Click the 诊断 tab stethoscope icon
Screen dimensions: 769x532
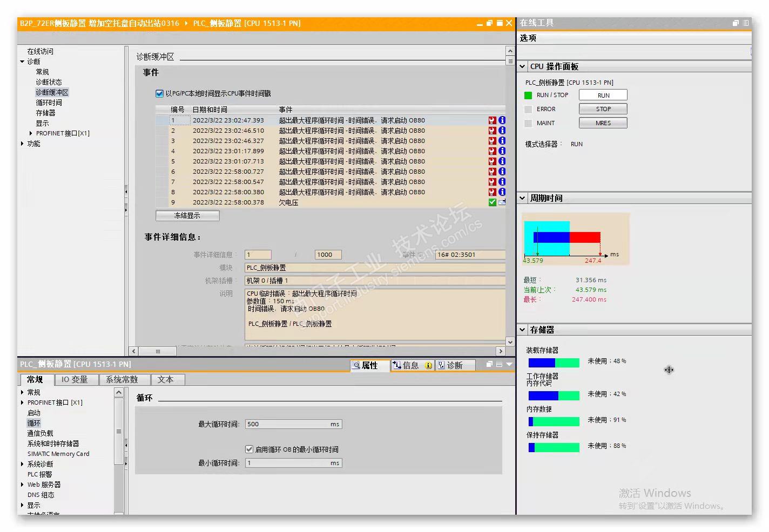point(441,365)
